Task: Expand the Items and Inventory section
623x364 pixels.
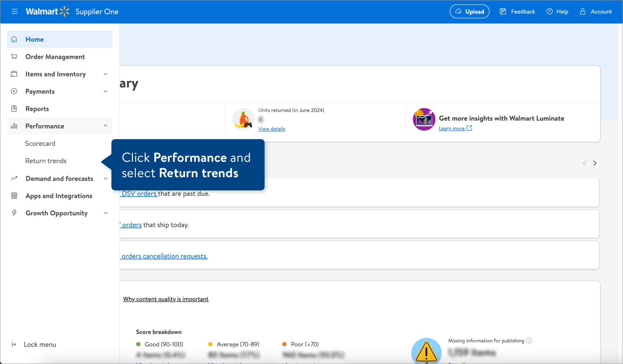Action: click(106, 74)
